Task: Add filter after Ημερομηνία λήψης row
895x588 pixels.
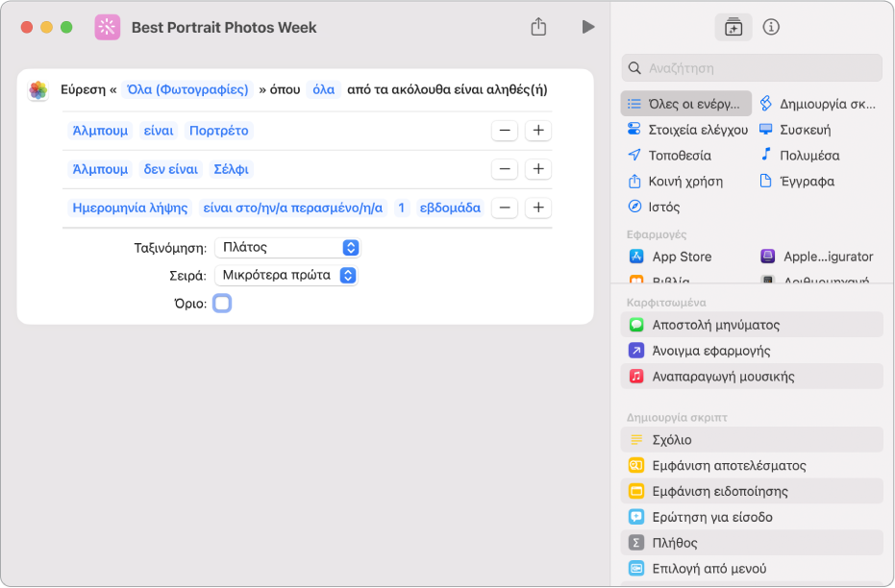Action: pos(538,208)
